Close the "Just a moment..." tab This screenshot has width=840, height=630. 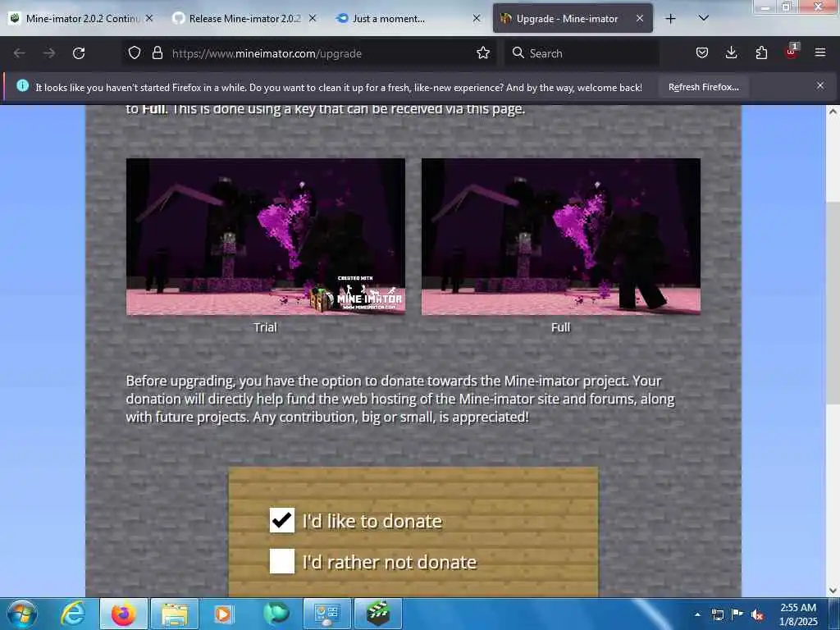pyautogui.click(x=477, y=18)
